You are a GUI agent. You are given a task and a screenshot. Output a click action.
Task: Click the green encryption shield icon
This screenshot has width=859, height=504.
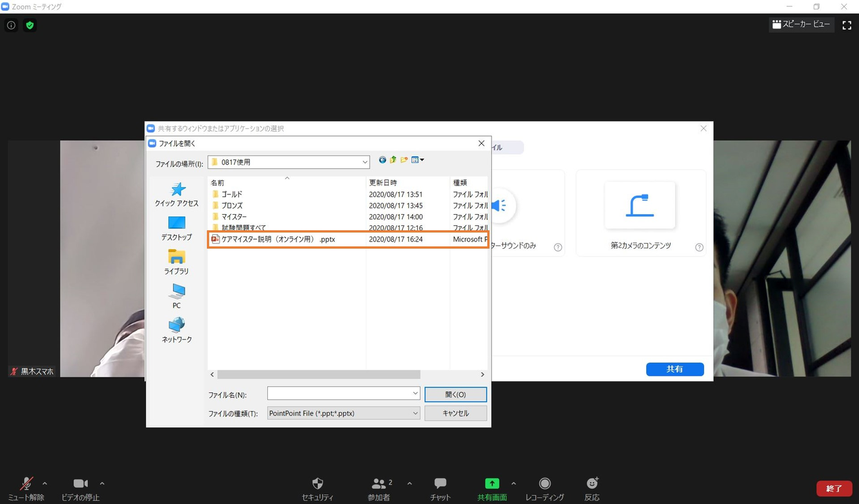[x=30, y=25]
